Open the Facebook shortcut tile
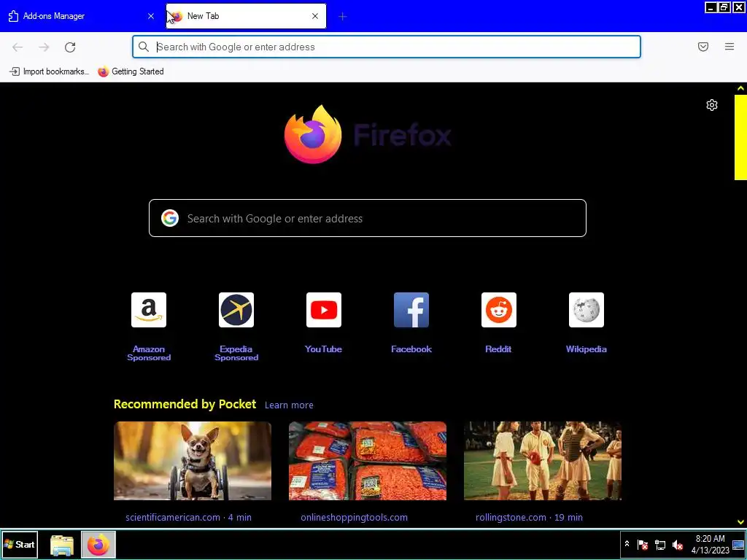Image resolution: width=747 pixels, height=560 pixels. [411, 310]
